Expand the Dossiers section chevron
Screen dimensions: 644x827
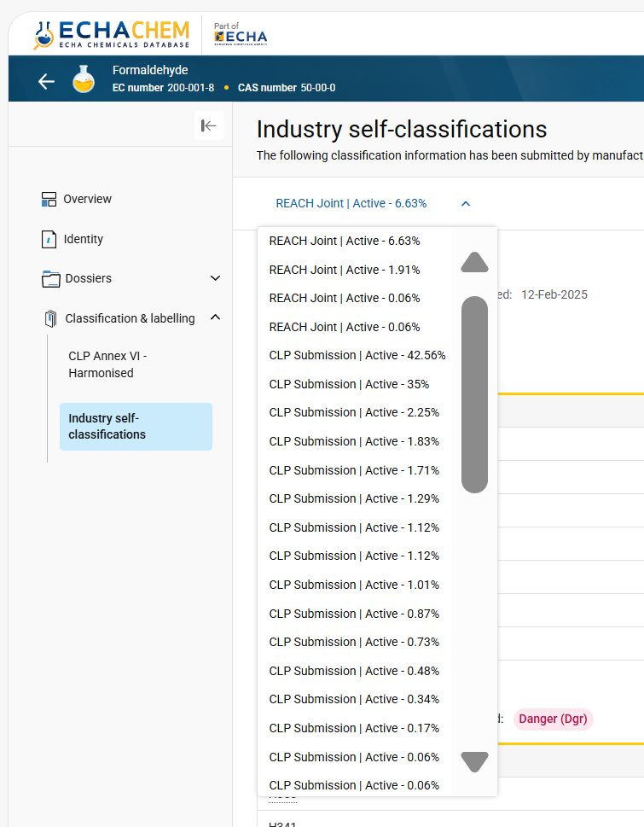pos(215,278)
